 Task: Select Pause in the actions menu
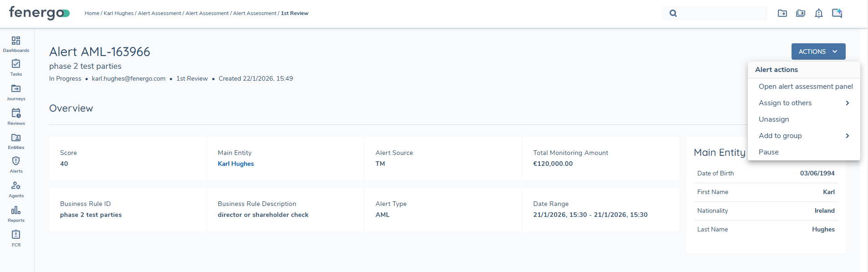pyautogui.click(x=768, y=152)
